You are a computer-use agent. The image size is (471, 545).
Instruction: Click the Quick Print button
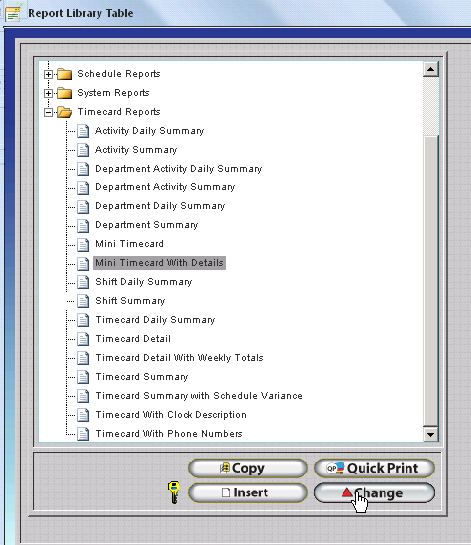coord(374,468)
